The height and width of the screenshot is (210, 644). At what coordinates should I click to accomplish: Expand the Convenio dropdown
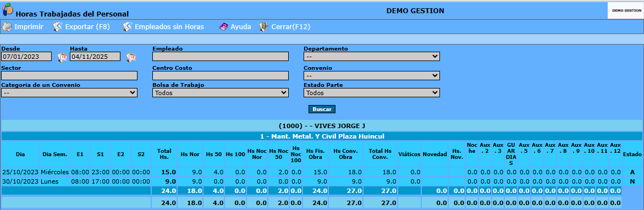(372, 75)
